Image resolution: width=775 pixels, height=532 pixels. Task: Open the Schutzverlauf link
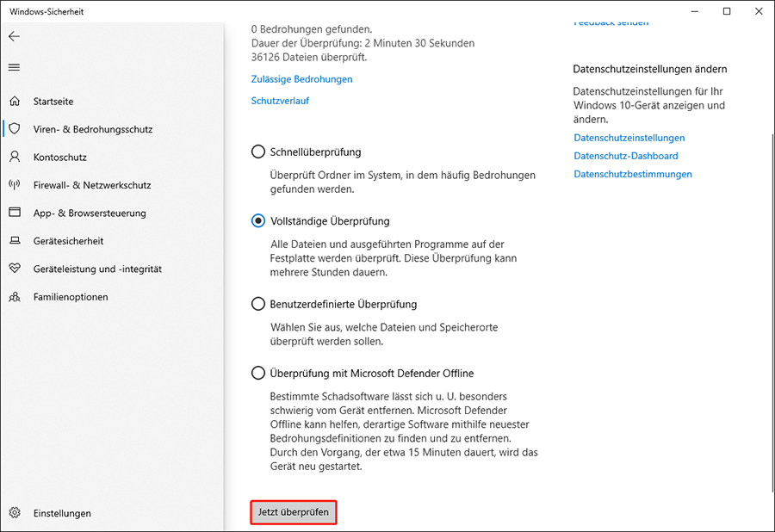(280, 101)
